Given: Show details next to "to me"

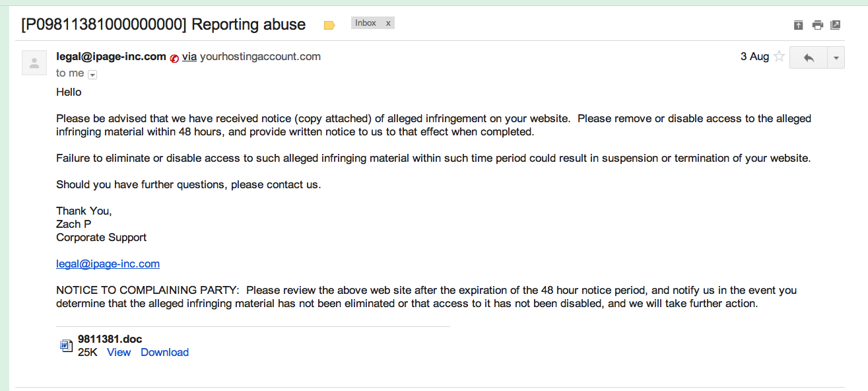Looking at the screenshot, I should (92, 74).
